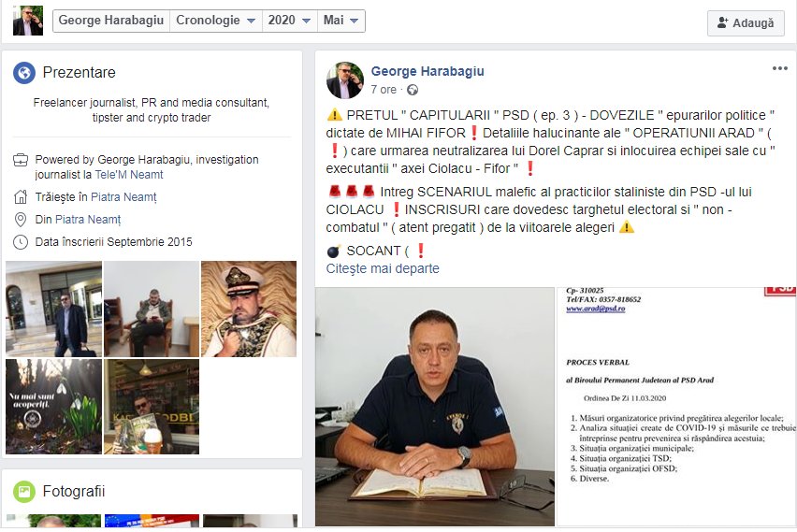This screenshot has width=797, height=532.
Task: Open the Mai month dropdown
Action: coord(341,21)
